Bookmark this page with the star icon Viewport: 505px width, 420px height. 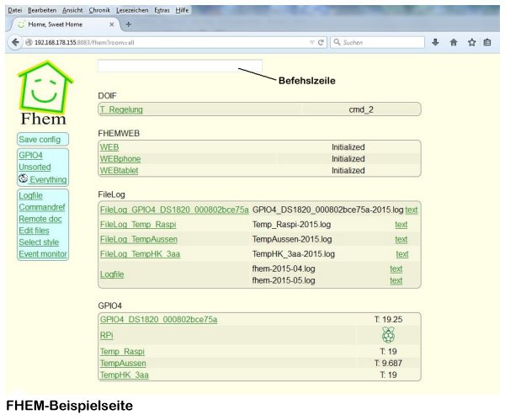pos(471,41)
